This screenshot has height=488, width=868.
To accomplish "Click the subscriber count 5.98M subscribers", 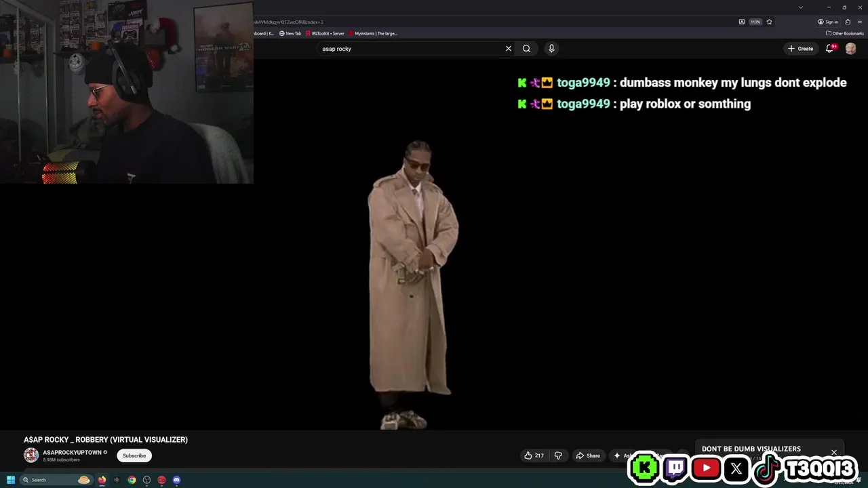I will pyautogui.click(x=61, y=460).
